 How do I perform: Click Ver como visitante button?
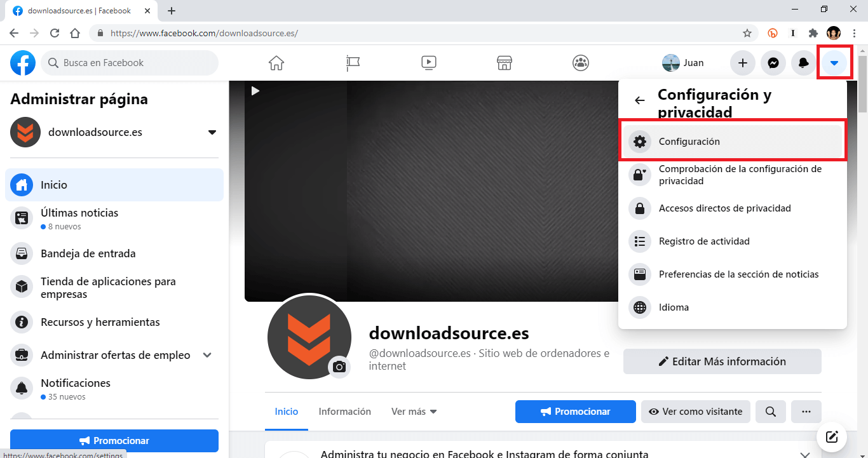click(x=696, y=412)
